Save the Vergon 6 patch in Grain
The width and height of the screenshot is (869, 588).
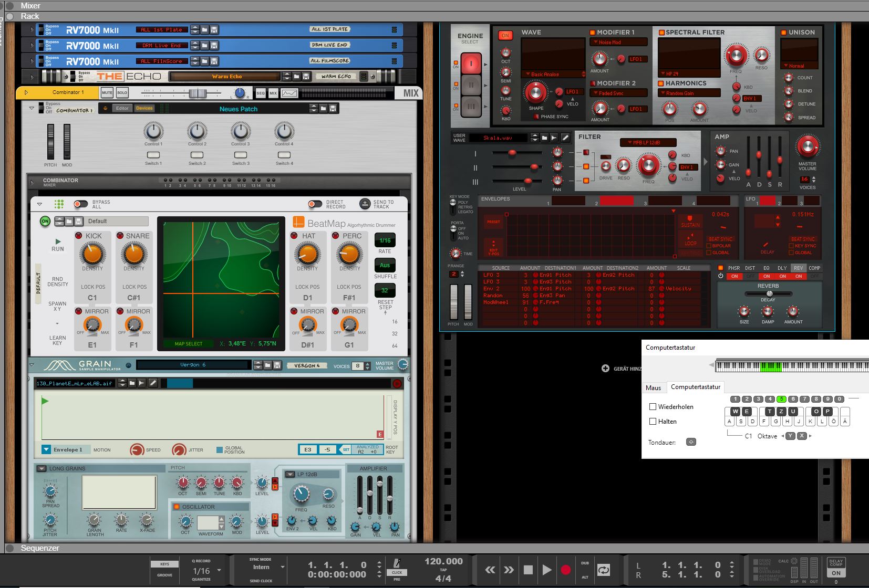pos(277,365)
